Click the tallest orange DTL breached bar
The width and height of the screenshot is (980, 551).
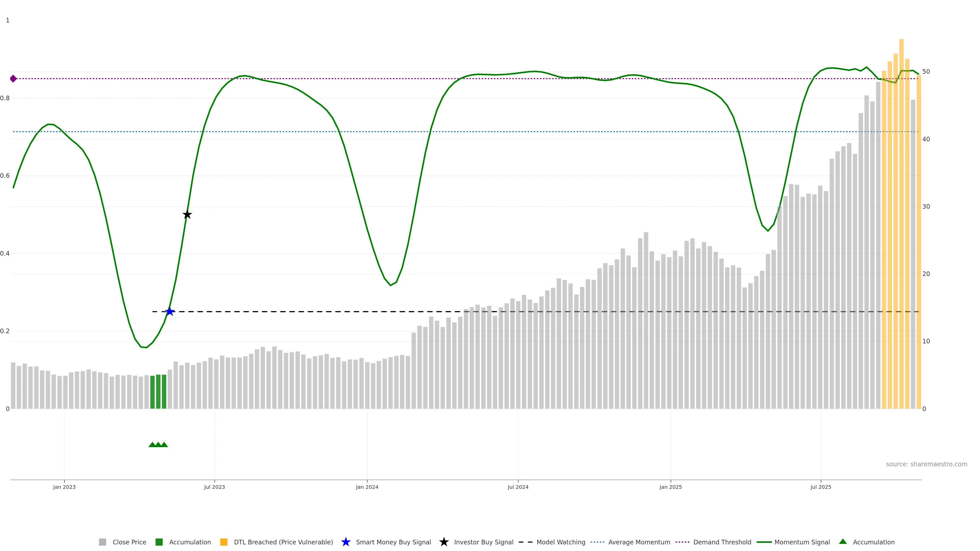pyautogui.click(x=901, y=228)
